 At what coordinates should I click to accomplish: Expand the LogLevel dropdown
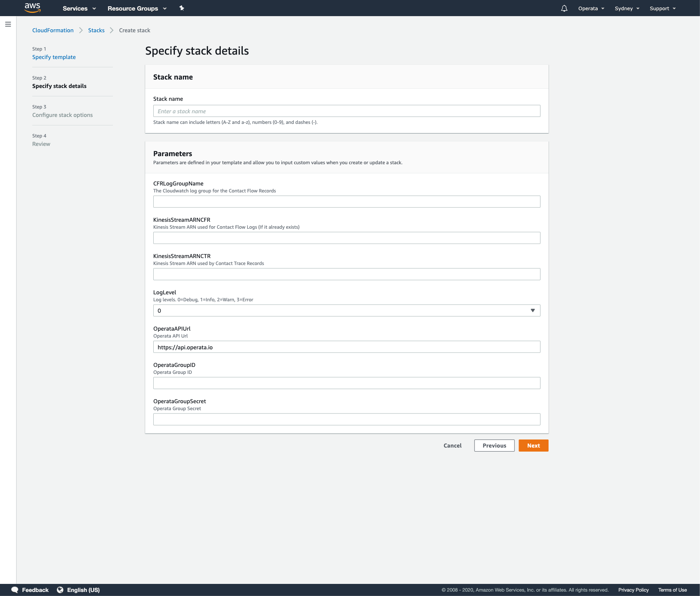point(347,310)
